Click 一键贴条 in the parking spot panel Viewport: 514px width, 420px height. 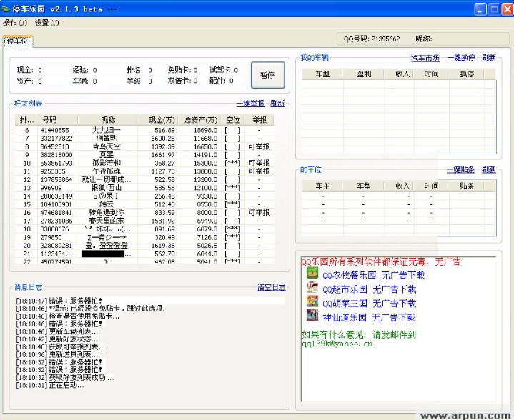(461, 170)
